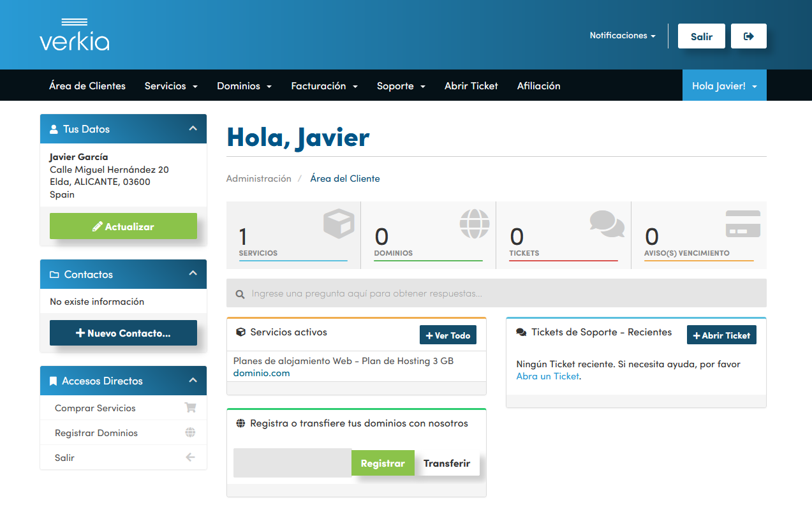Collapse the Accesos Directos panel
Screen dimensions: 812x526
[193, 381]
